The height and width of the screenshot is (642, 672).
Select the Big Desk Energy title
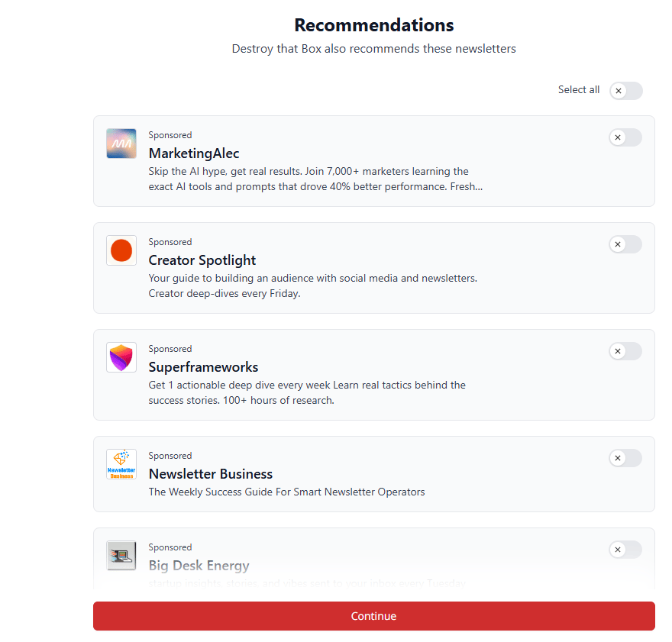(199, 566)
